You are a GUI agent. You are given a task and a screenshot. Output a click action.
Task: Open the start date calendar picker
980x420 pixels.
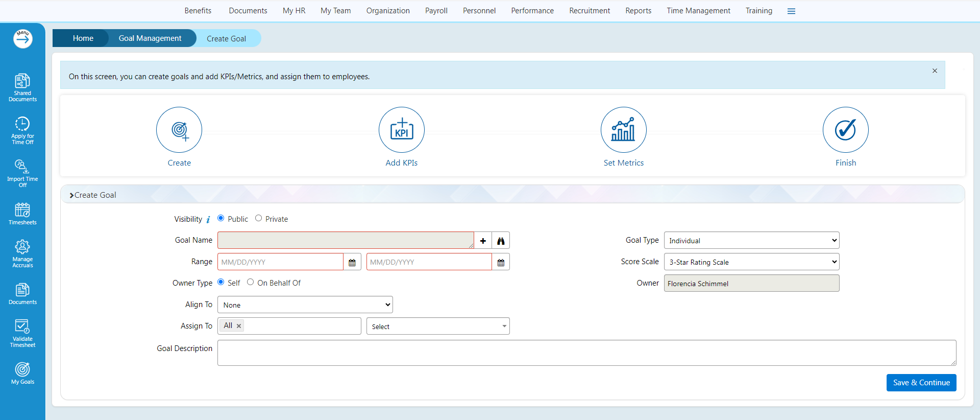[x=352, y=262]
